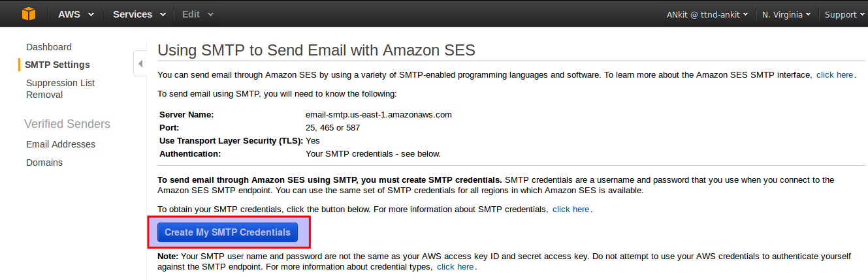This screenshot has width=868, height=280.
Task: Follow credential types 'click here' link
Action: point(455,267)
